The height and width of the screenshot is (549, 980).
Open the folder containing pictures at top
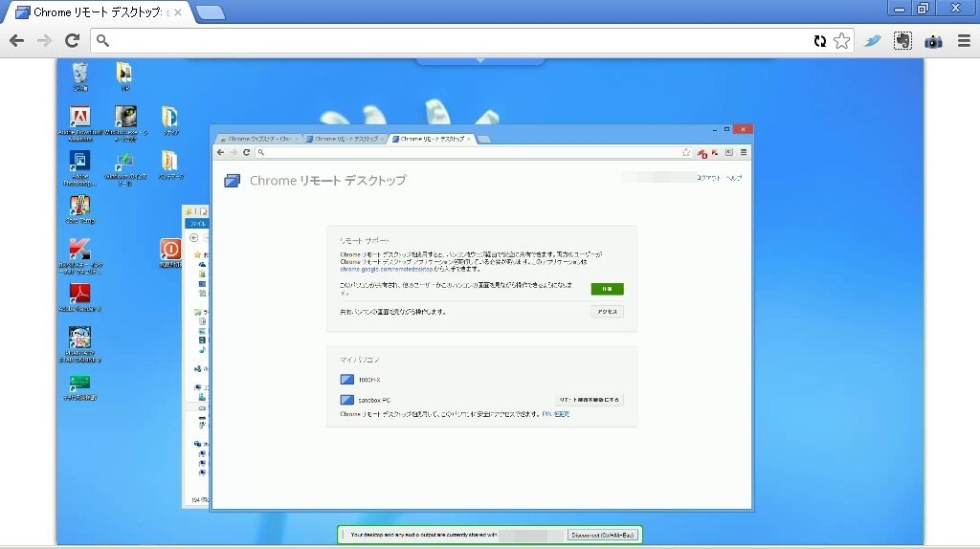pos(124,77)
